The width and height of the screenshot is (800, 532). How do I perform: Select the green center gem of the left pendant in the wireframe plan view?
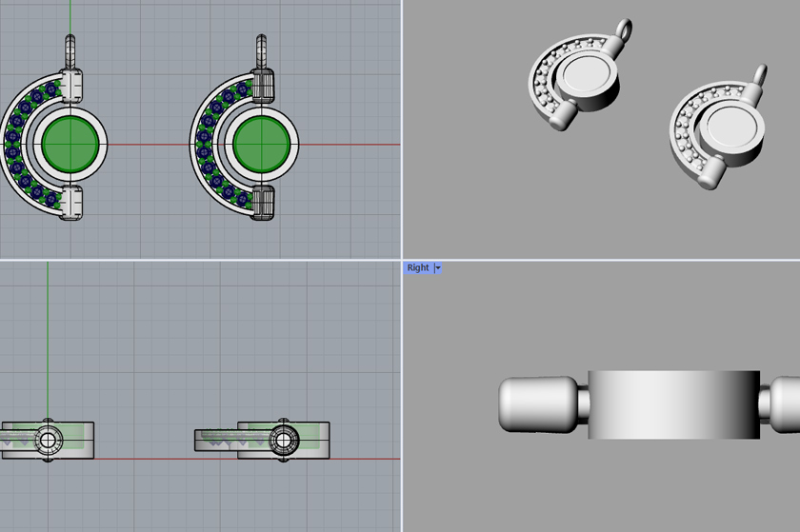[x=70, y=145]
